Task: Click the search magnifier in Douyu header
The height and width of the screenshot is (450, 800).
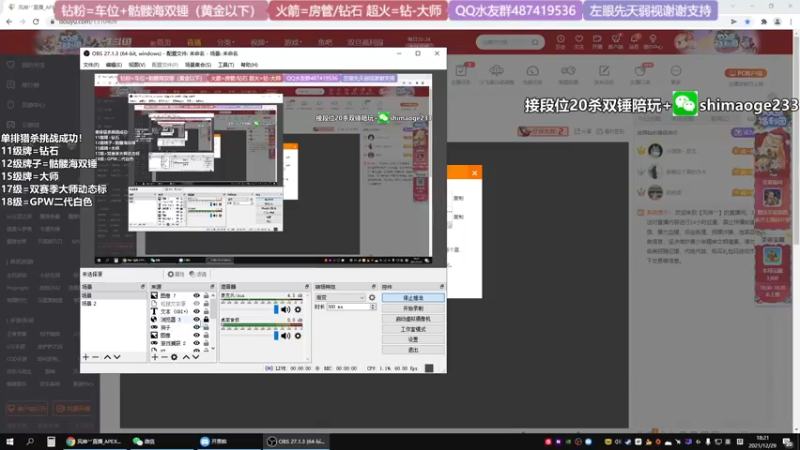Action: (x=535, y=42)
